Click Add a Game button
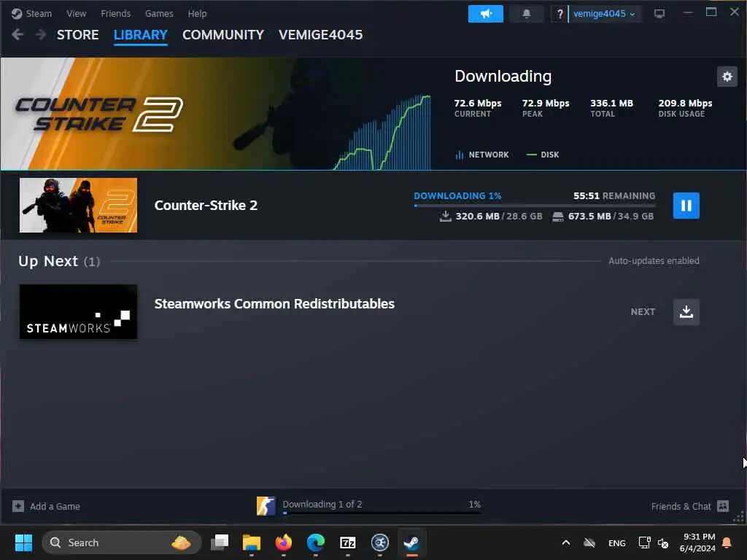Viewport: 747px width, 560px height. [x=46, y=506]
